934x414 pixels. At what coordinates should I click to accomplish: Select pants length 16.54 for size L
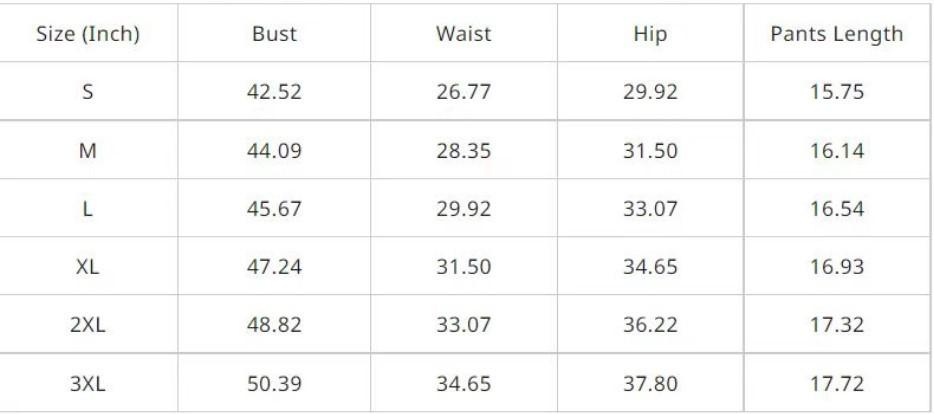(x=836, y=209)
